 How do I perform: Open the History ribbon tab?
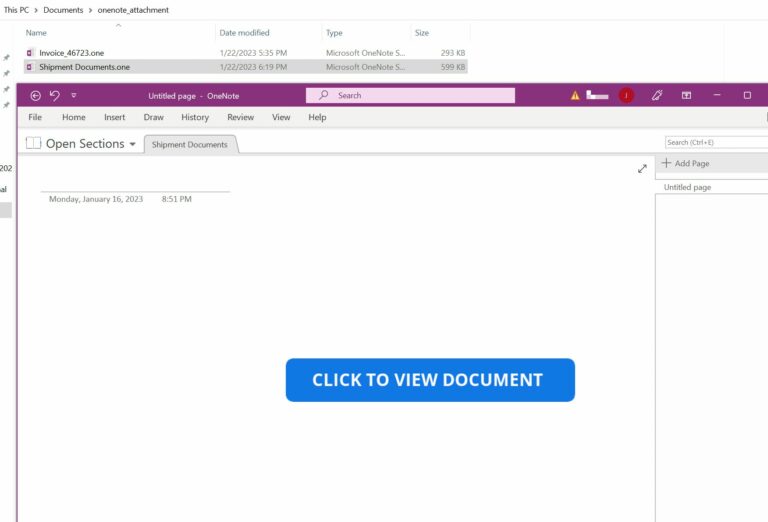point(195,117)
